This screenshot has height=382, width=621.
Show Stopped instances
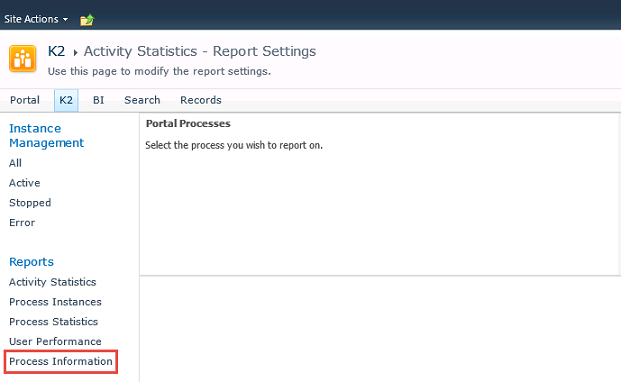[30, 203]
